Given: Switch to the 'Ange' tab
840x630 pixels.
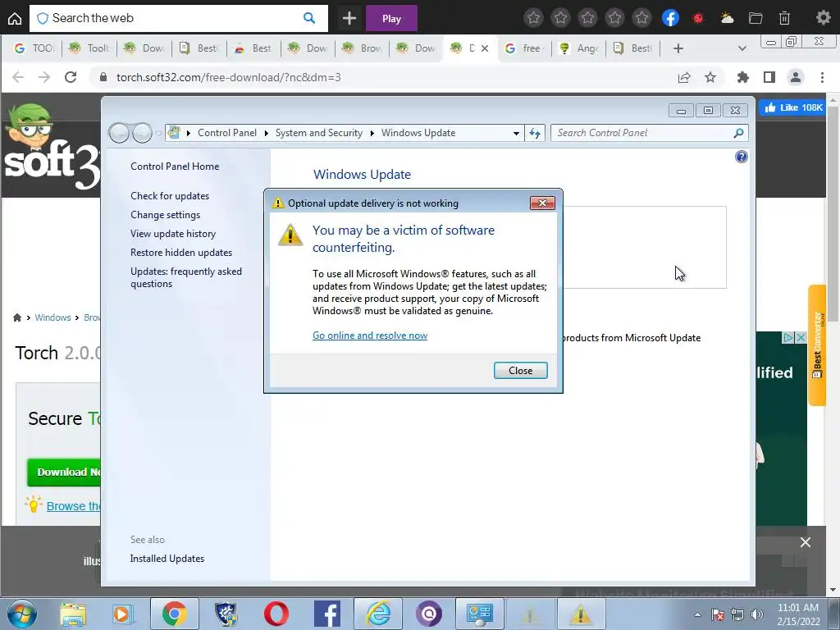Looking at the screenshot, I should tap(579, 48).
